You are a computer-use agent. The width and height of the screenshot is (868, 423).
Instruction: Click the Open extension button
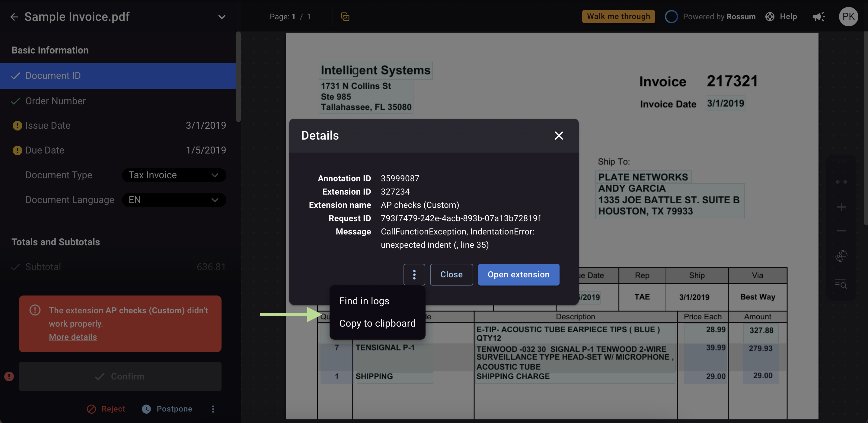[x=518, y=274]
